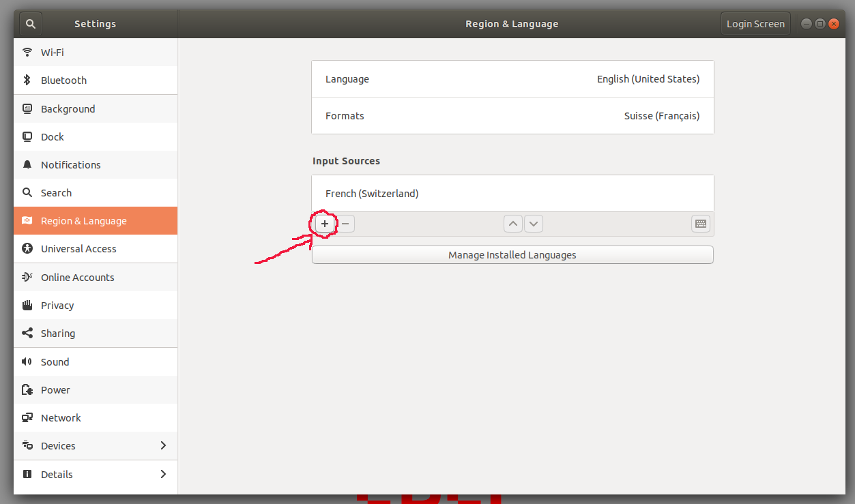Remove input source with the minus button

click(345, 224)
